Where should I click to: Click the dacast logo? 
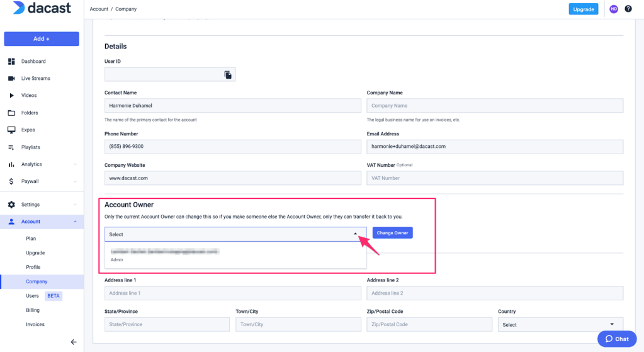[x=42, y=8]
